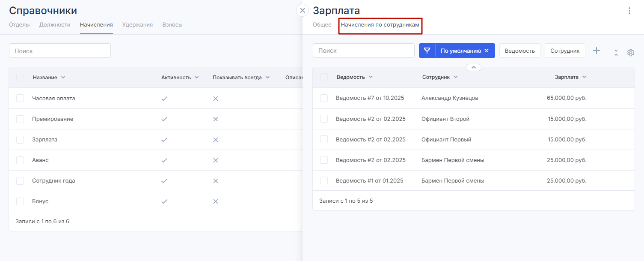Click the X mark in Премирование row
The width and height of the screenshot is (644, 261).
pos(216,119)
